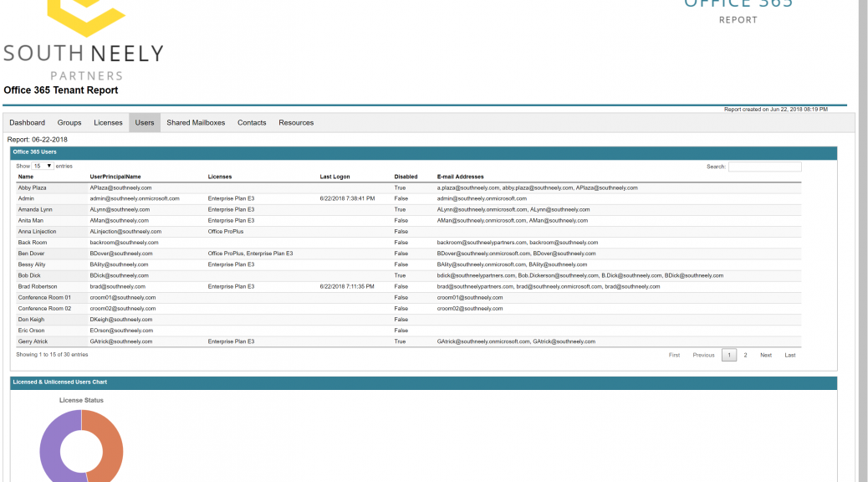Click EOrson@southneely.com principal name
Image resolution: width=868 pixels, height=482 pixels.
point(121,331)
